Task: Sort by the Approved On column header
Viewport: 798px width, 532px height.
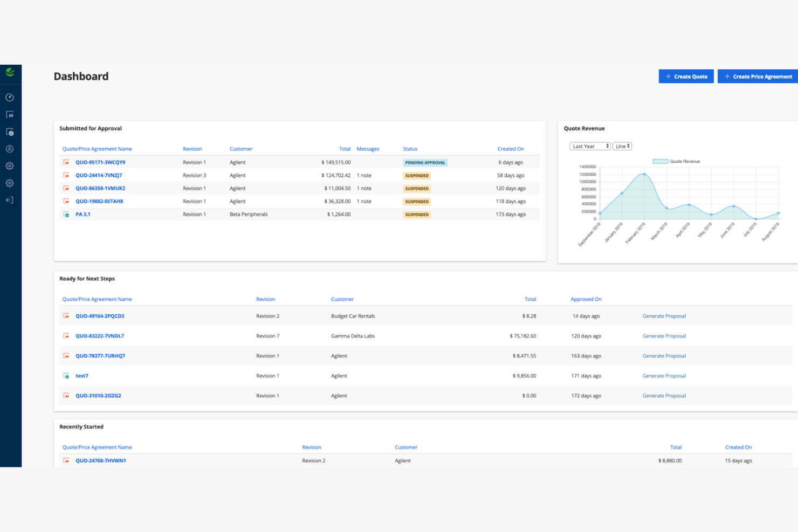Action: 586,299
